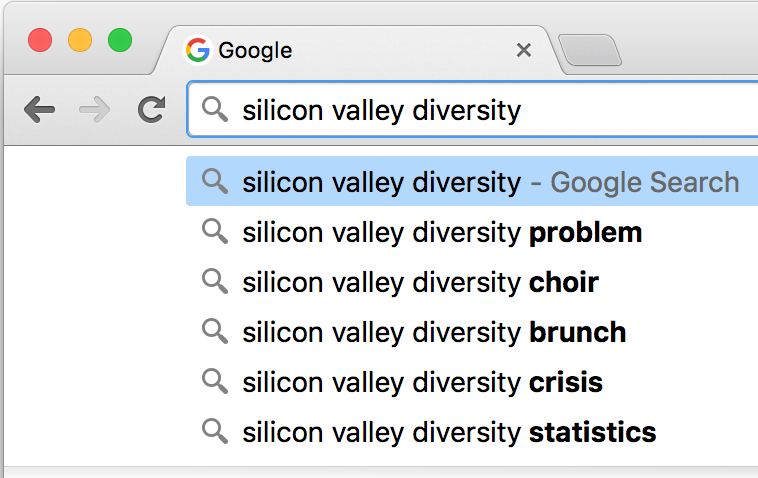The height and width of the screenshot is (478, 758).
Task: Click the Google favicon on the tab
Action: [x=197, y=50]
